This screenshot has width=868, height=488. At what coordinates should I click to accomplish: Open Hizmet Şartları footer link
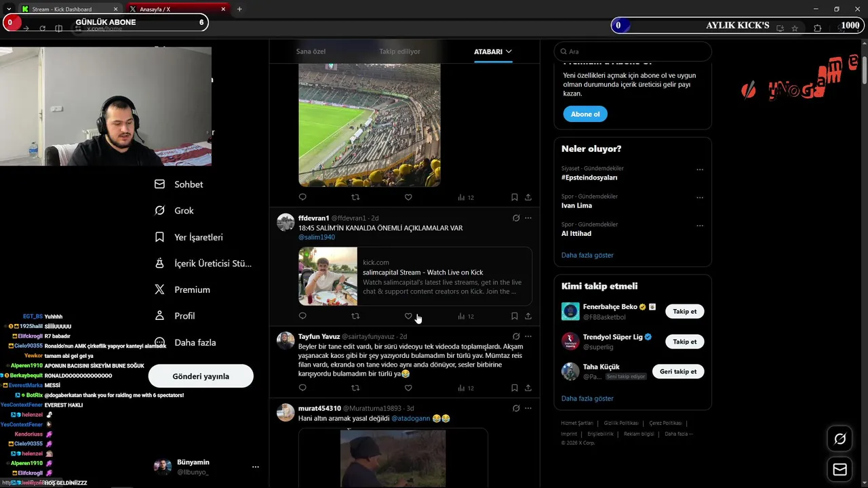coord(576,423)
